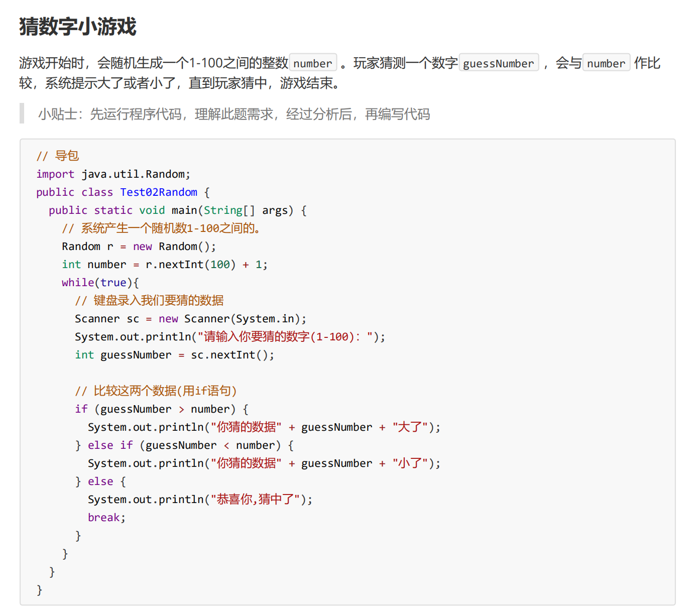Select the inline code guessNumber in the paragraph

pyautogui.click(x=499, y=63)
